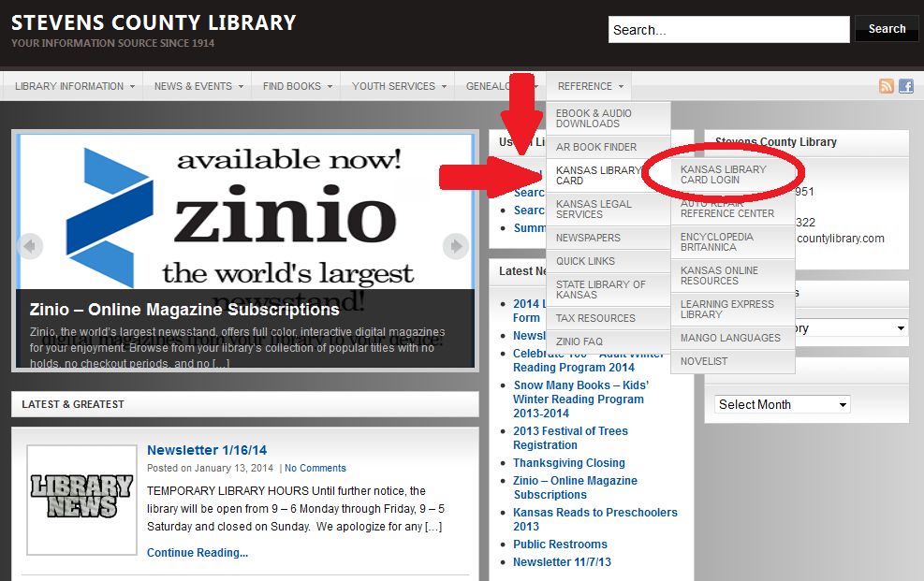Click the 'LATEST & GREATEST' heading

(x=73, y=404)
